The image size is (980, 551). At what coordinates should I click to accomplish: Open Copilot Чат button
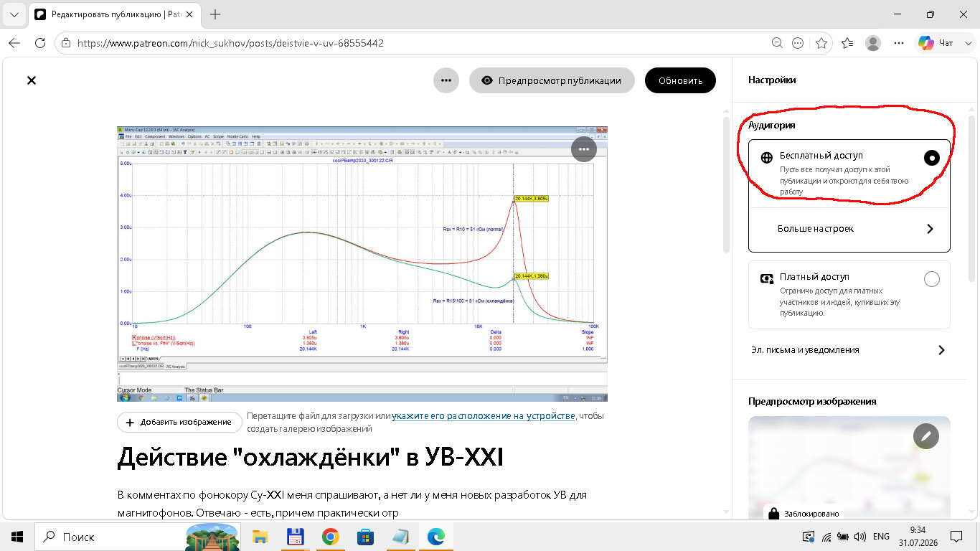(x=937, y=43)
